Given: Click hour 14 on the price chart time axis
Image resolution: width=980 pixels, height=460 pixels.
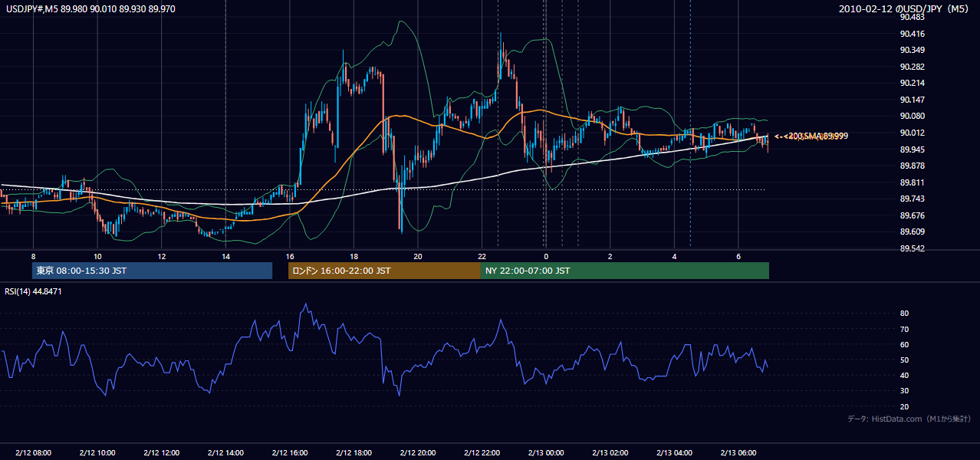Looking at the screenshot, I should (225, 256).
